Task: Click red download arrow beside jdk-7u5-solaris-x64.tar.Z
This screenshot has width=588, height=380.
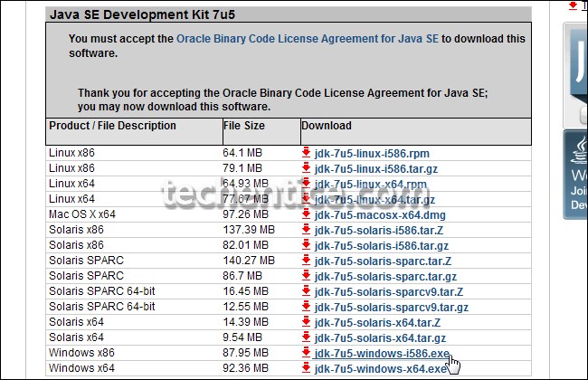Action: click(x=306, y=321)
